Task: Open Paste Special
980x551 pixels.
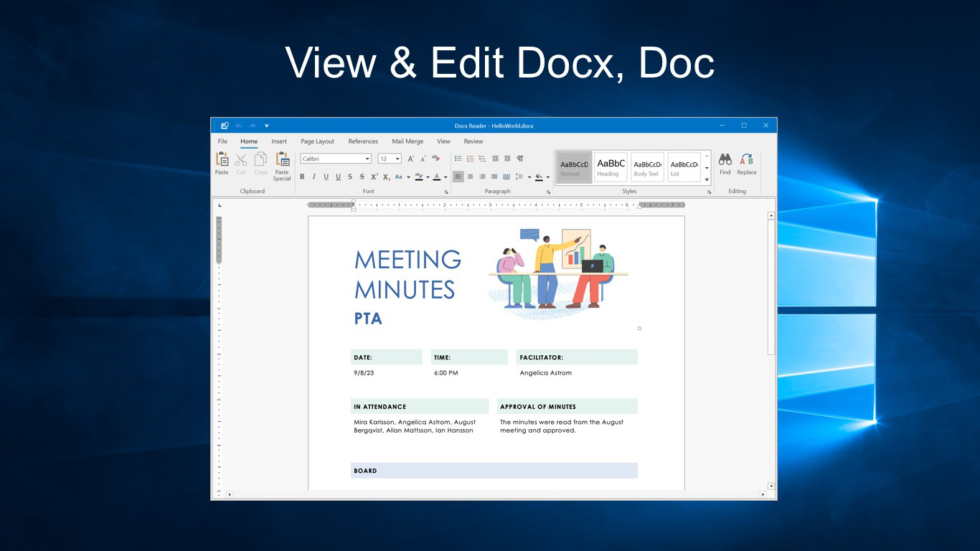Action: (x=282, y=166)
